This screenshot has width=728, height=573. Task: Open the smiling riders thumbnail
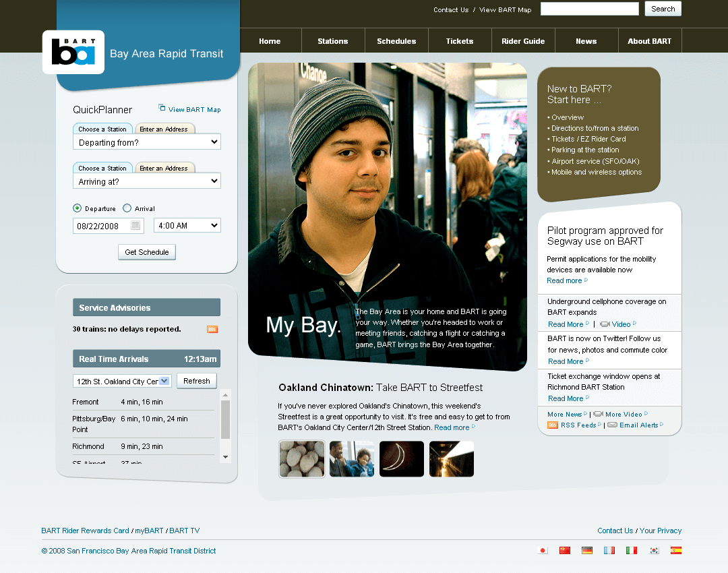352,459
